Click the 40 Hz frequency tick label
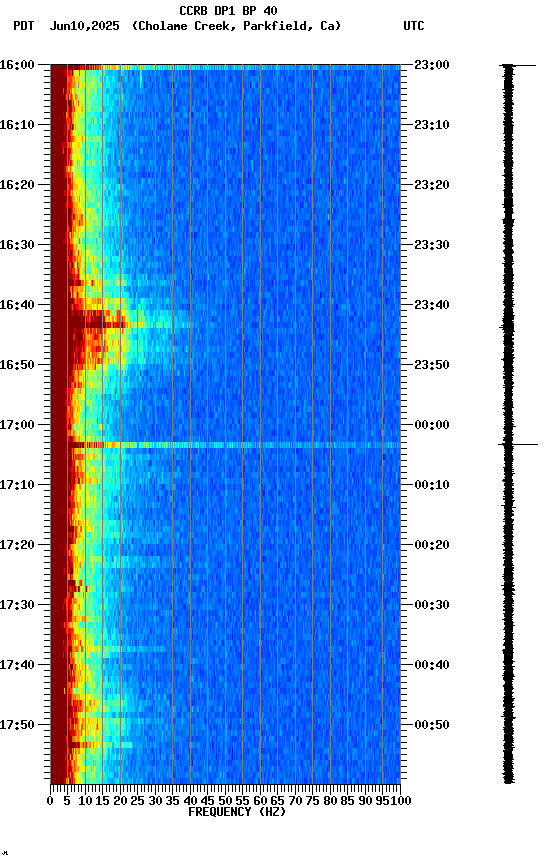The image size is (552, 864). [x=191, y=802]
